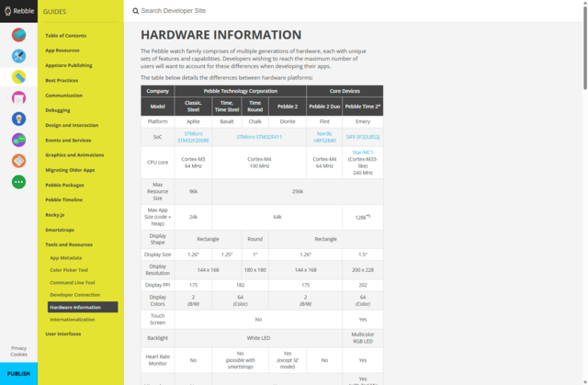
Task: Open the Privacy link
Action: tap(18, 348)
